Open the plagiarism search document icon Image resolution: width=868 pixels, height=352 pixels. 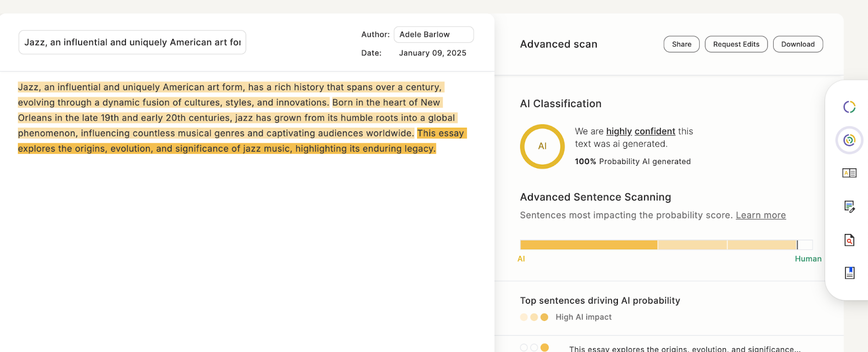849,240
